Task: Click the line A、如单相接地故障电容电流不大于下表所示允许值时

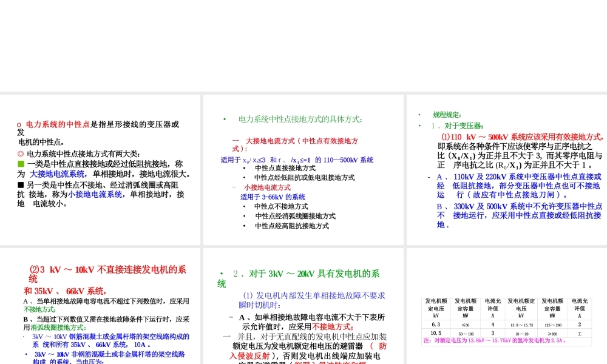Action: click(x=311, y=322)
